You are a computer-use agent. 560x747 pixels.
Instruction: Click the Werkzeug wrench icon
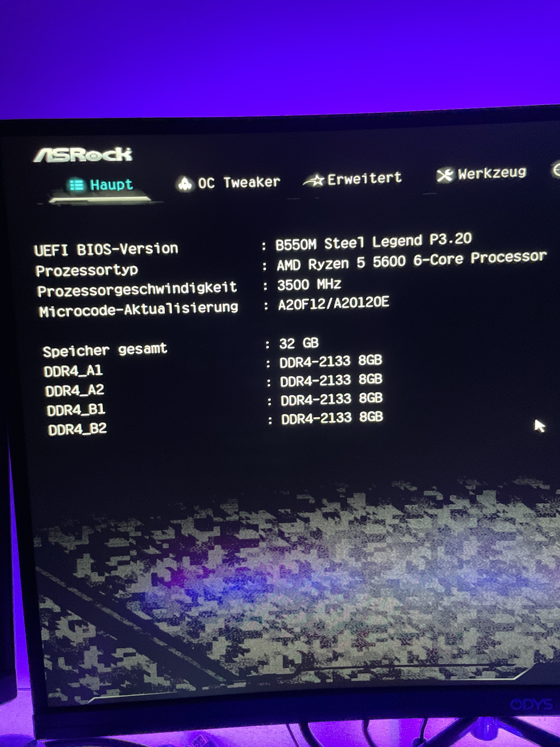coord(445,175)
